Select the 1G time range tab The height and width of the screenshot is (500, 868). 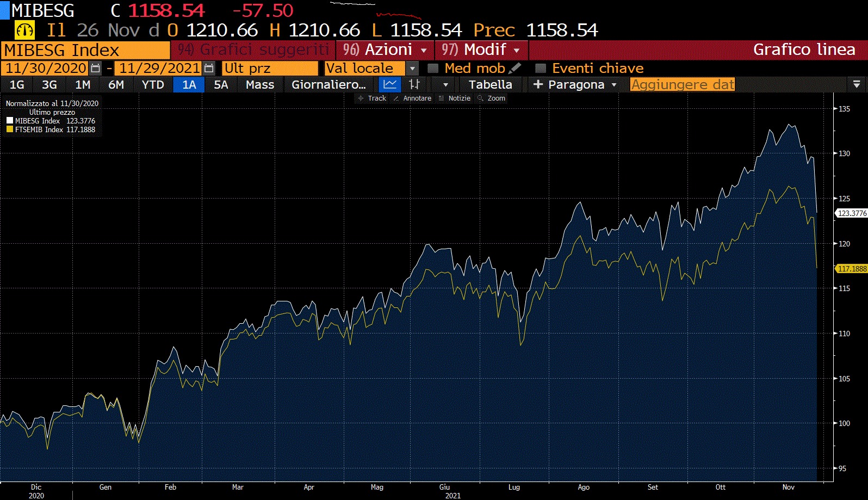point(17,84)
